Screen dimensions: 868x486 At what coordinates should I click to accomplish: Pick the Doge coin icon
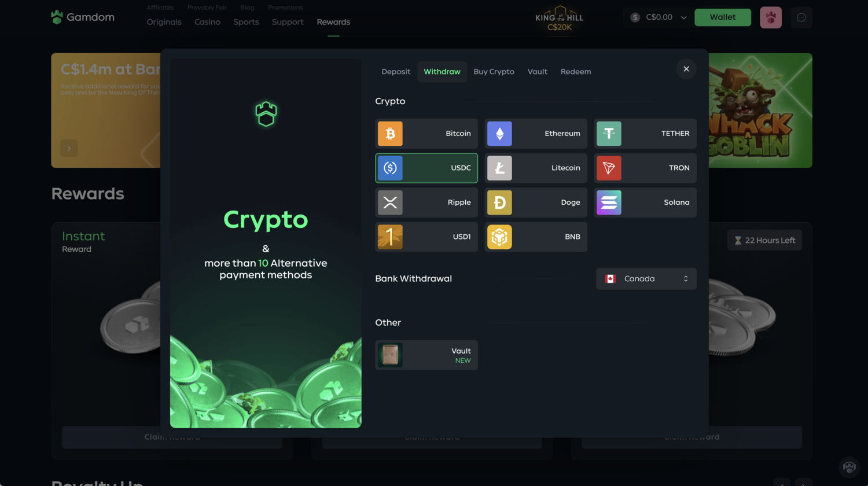[499, 203]
